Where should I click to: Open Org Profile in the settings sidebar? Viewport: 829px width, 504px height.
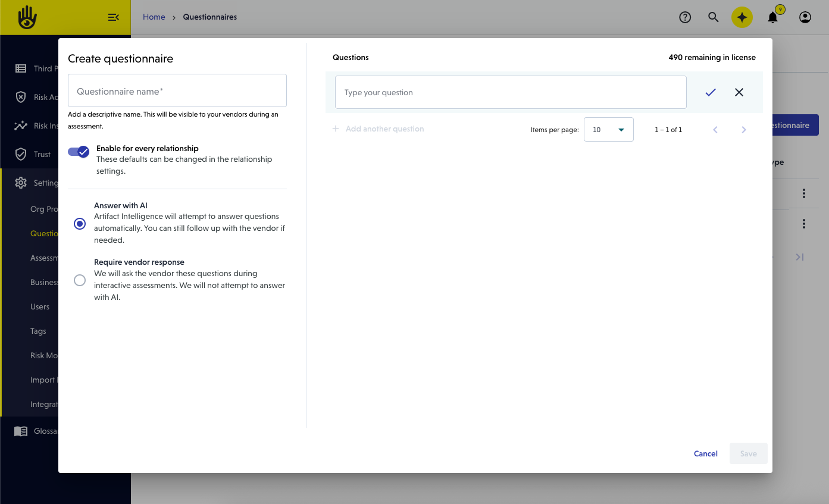[x=44, y=209]
